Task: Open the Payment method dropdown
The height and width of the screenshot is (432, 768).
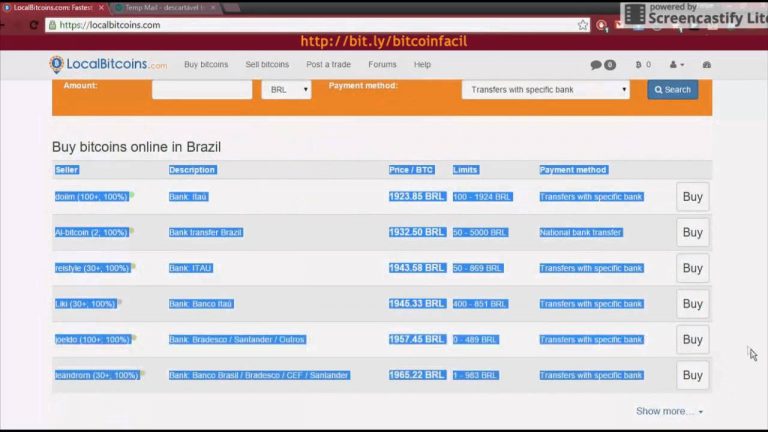Action: click(546, 90)
